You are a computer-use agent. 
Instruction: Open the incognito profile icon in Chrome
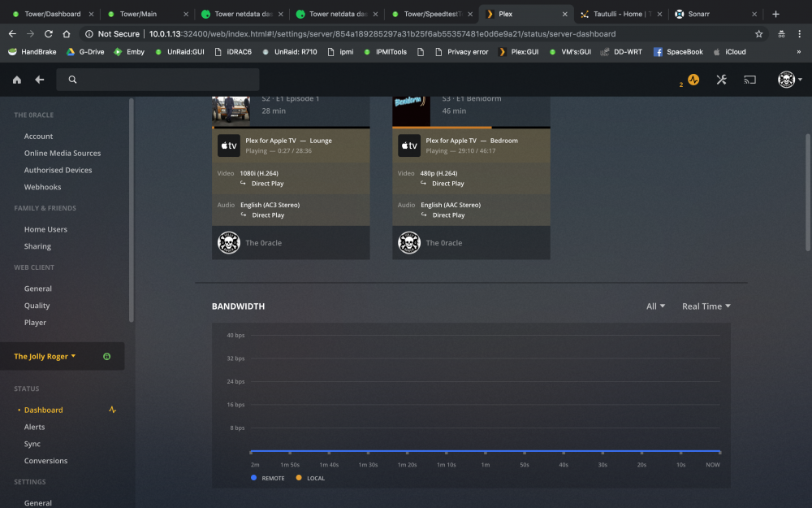pos(781,33)
